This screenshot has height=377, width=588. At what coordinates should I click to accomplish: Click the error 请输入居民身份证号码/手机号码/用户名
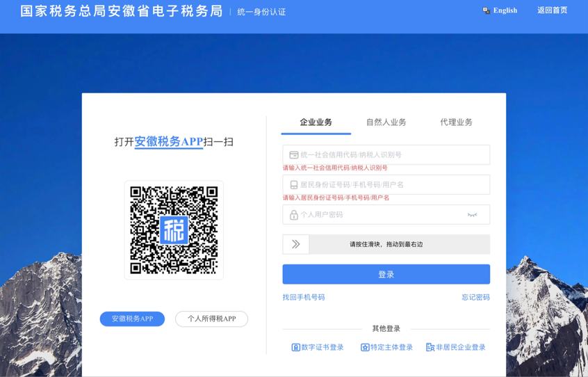pyautogui.click(x=336, y=198)
